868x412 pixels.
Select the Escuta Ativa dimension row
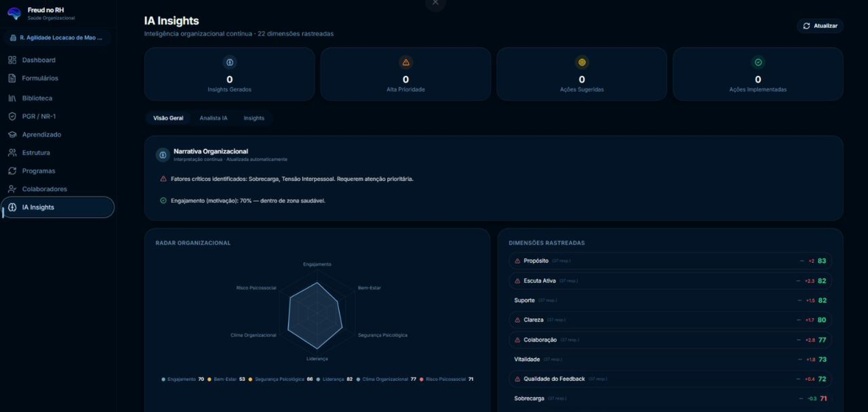670,281
